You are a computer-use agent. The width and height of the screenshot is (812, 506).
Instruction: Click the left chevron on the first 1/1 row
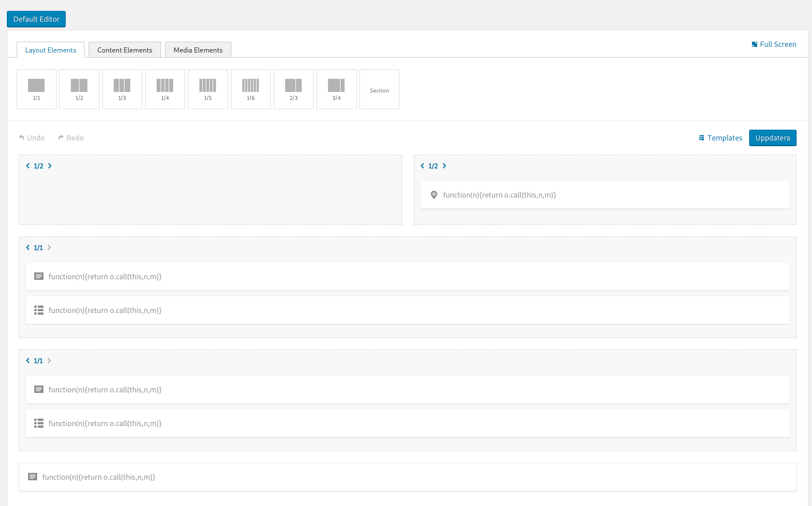pyautogui.click(x=27, y=247)
